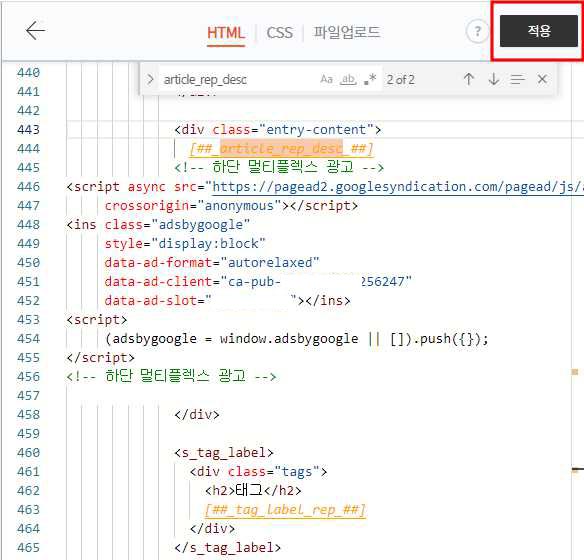Click the opening script tag on line 453
Image resolution: width=584 pixels, height=560 pixels.
coord(96,319)
